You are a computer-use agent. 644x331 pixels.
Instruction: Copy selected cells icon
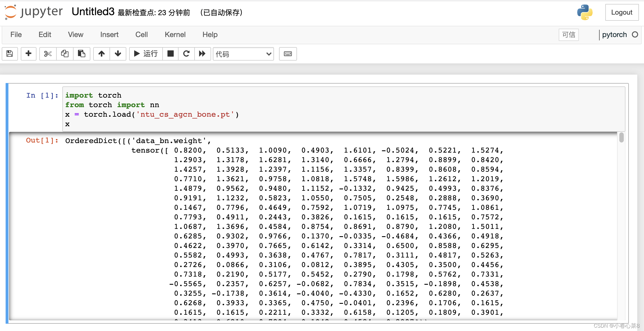point(65,54)
